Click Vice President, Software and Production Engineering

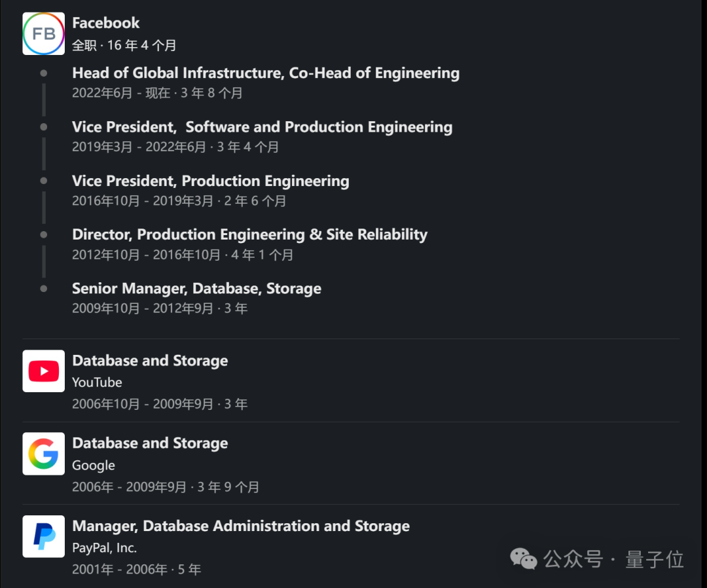coord(262,127)
